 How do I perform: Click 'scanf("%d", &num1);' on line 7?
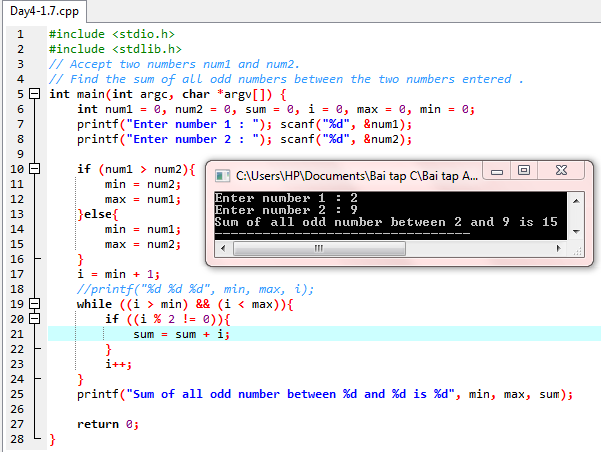[346, 124]
